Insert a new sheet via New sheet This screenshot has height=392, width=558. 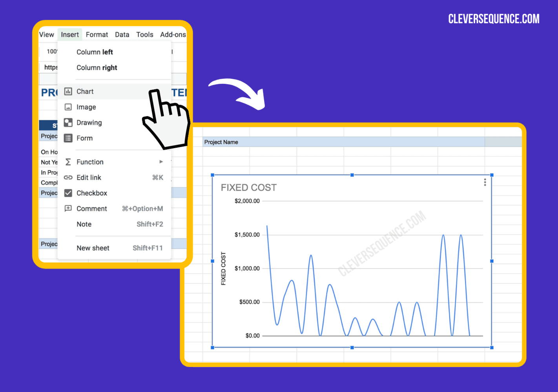(x=93, y=248)
